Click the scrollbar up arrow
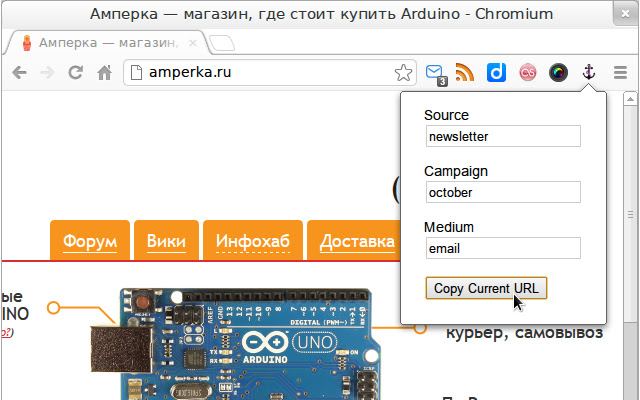Screen dimensions: 640x400 [630, 99]
